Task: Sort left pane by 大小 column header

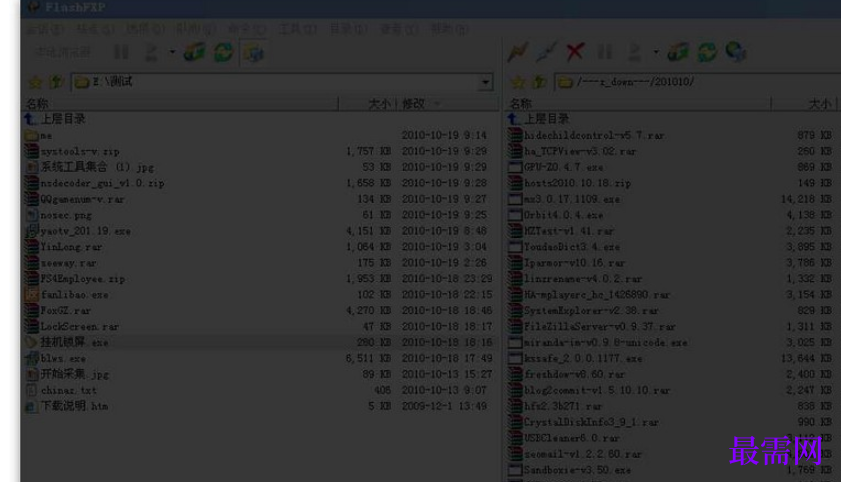Action: (x=367, y=103)
